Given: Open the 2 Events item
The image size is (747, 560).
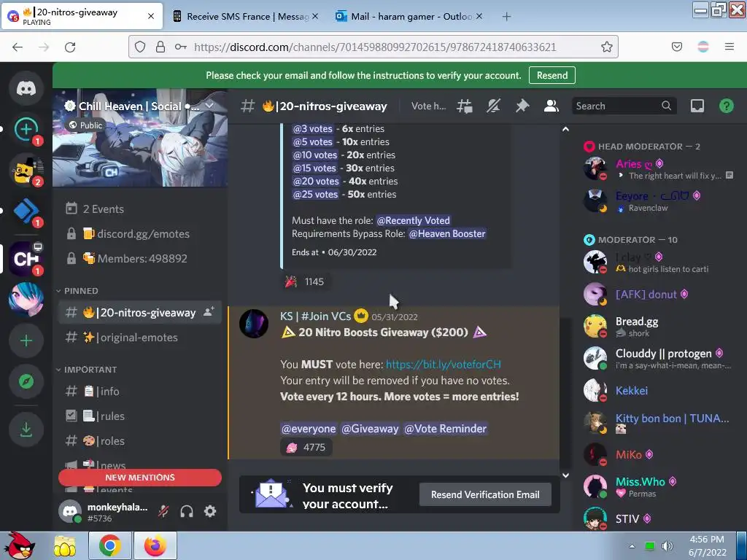Looking at the screenshot, I should [x=139, y=209].
